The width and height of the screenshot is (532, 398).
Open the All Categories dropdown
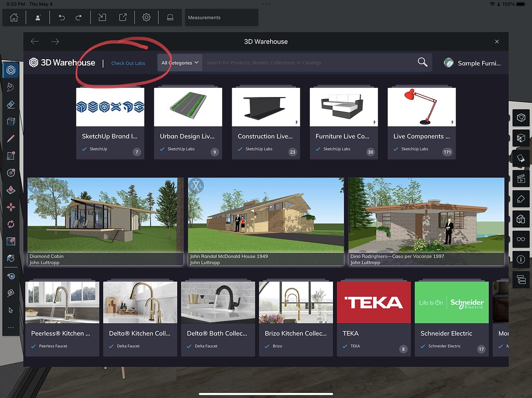[x=179, y=62]
